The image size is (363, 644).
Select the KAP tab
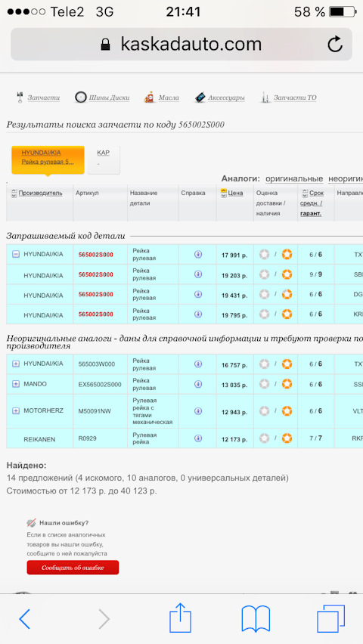(x=104, y=159)
